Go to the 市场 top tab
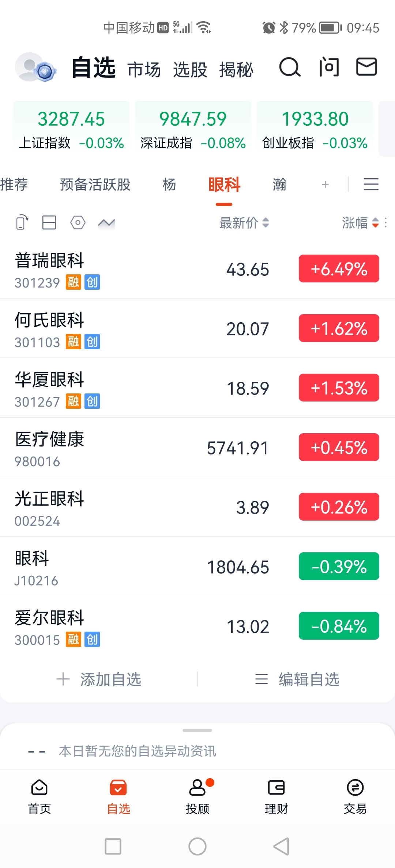Screen dimensions: 395x868 point(144,69)
